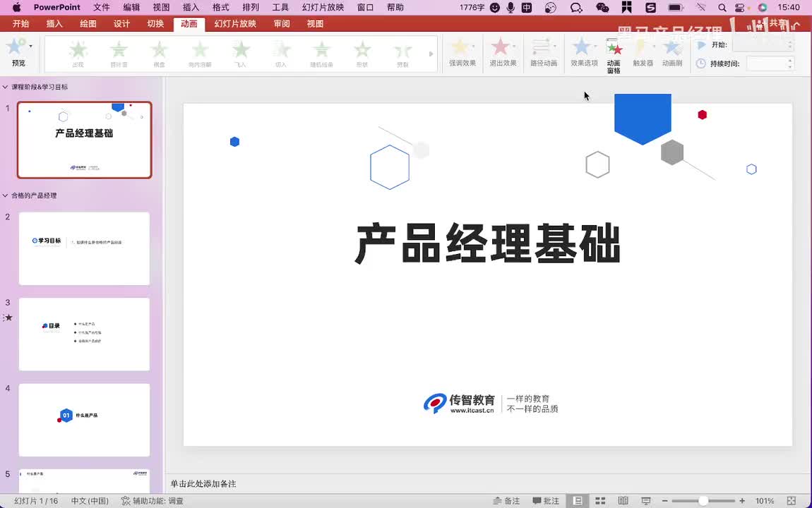
Task: Click the WeChat icon in menu bar
Action: (602, 7)
